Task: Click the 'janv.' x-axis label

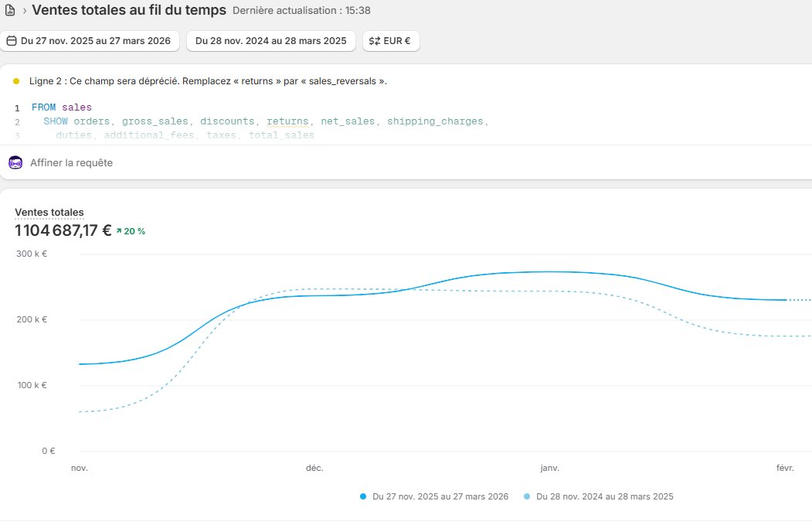Action: (x=549, y=468)
